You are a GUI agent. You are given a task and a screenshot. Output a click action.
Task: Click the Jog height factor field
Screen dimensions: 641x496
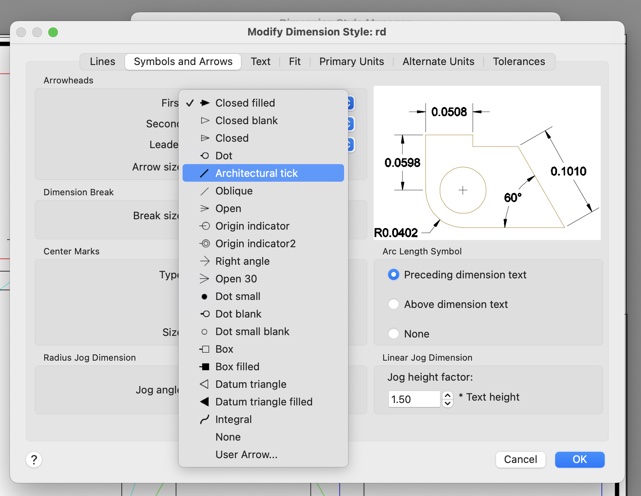coord(414,399)
